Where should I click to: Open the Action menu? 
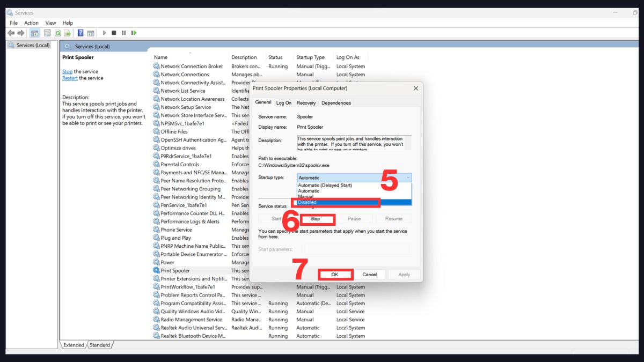(x=31, y=23)
